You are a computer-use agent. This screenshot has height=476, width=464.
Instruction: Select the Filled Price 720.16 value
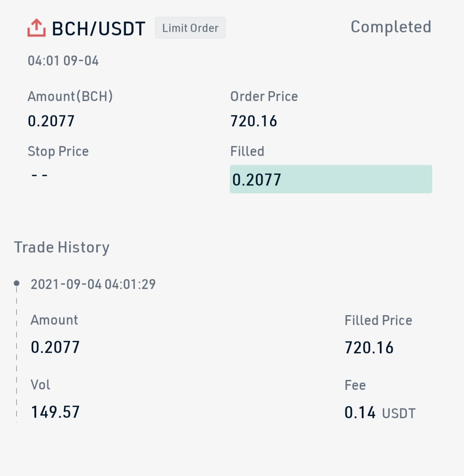click(369, 347)
